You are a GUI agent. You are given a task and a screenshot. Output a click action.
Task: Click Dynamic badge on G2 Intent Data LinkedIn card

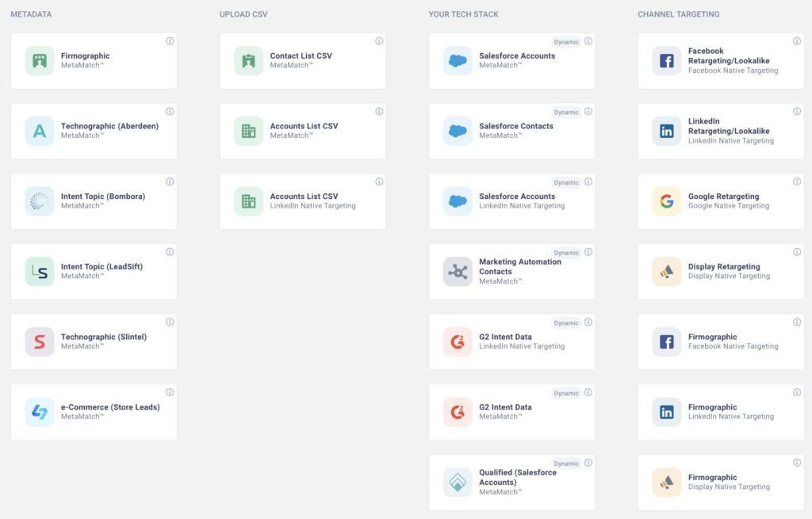566,322
